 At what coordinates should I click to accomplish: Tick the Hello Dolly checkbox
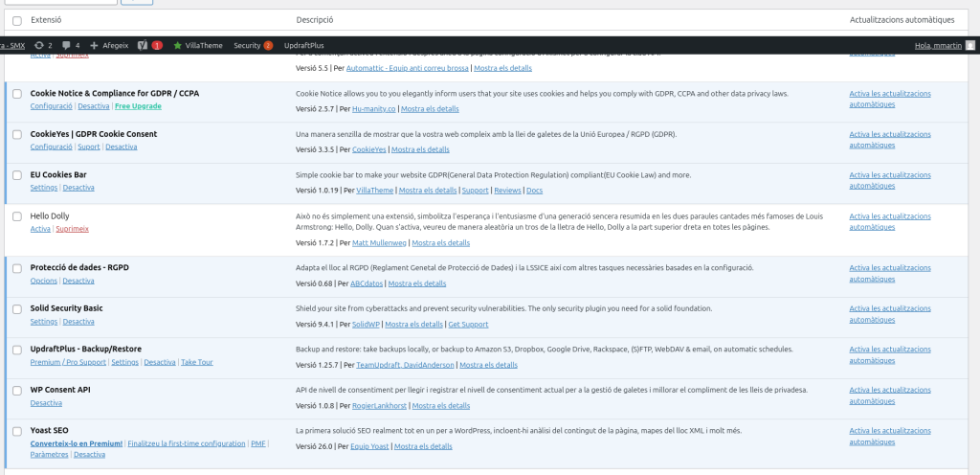pyautogui.click(x=17, y=217)
